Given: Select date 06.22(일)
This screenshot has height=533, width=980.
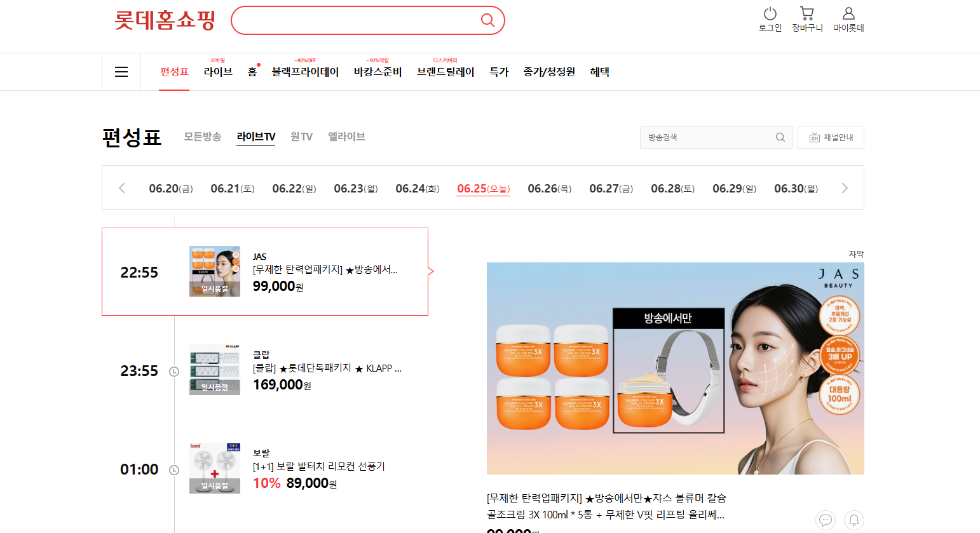Looking at the screenshot, I should click(x=294, y=189).
